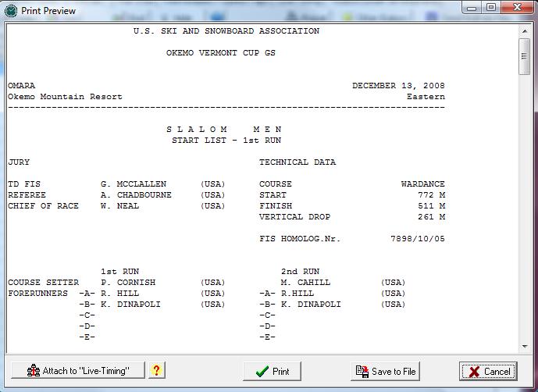Click "VERTICAL DROP" label
The height and width of the screenshot is (392, 538).
294,217
